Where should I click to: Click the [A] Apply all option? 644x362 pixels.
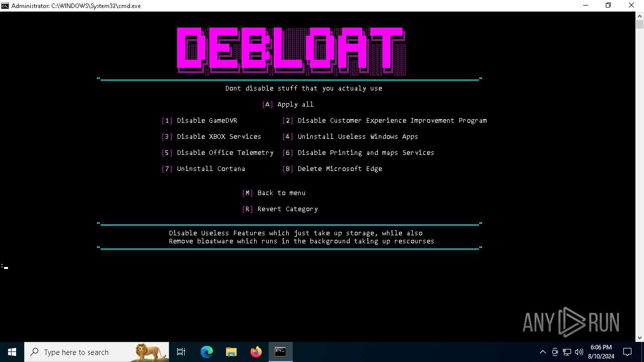click(288, 105)
